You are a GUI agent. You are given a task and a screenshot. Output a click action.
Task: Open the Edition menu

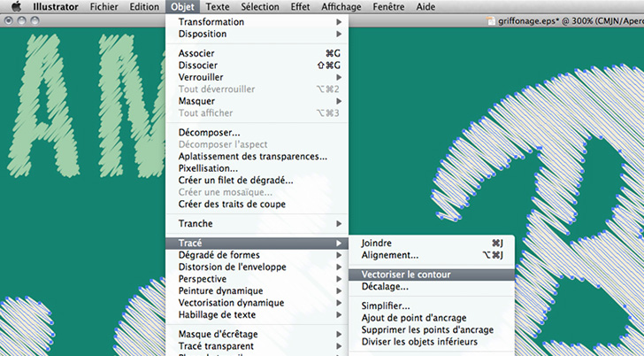144,6
